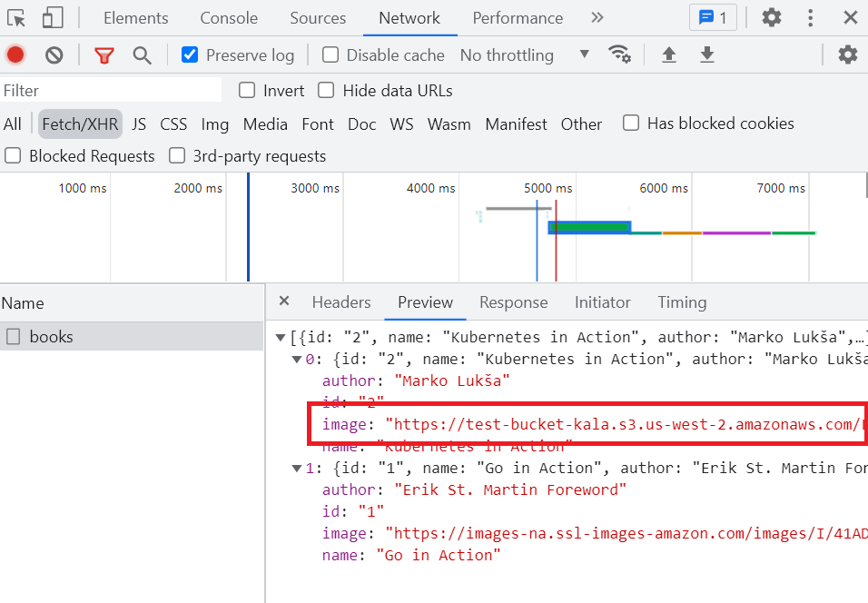Toggle the network filter funnel icon
The image size is (868, 603).
[x=104, y=55]
